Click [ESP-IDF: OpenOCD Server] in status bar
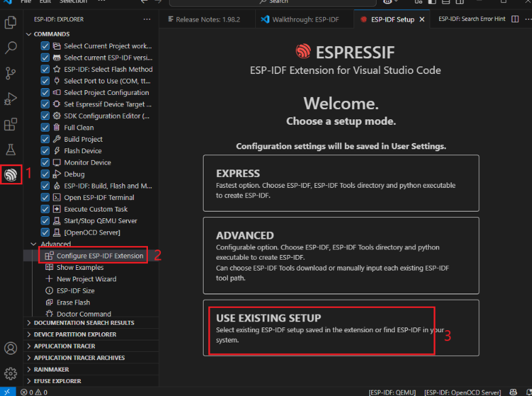This screenshot has width=532, height=396. (x=463, y=392)
